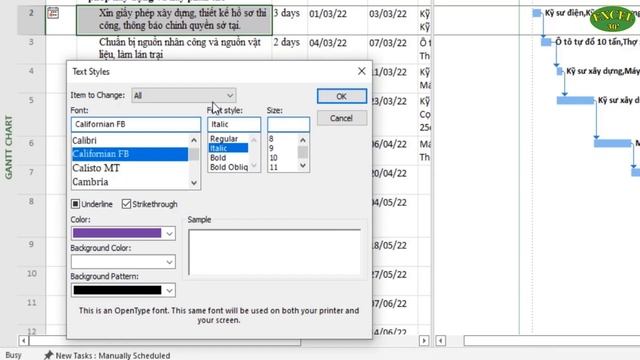
Task: Click start date 01/03/22 cell
Action: (x=337, y=20)
